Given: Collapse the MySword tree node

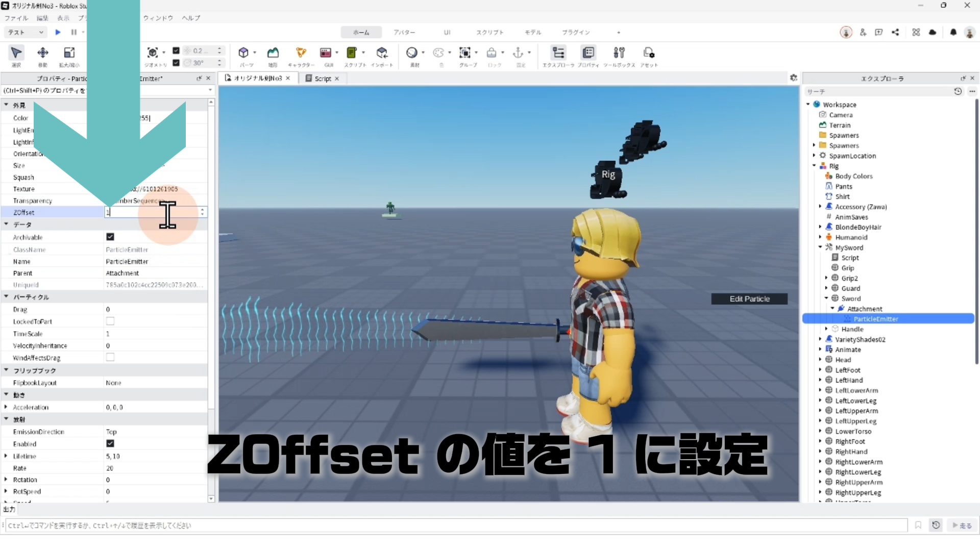Looking at the screenshot, I should (x=820, y=247).
